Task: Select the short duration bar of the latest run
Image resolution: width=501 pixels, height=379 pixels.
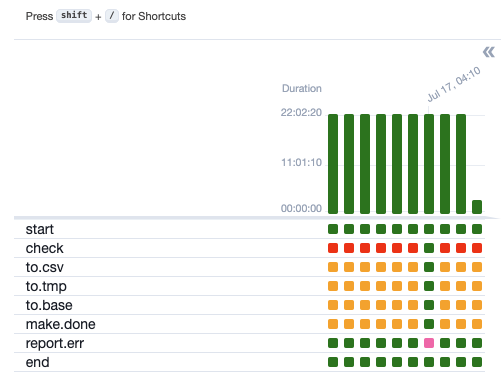Action: click(x=477, y=207)
